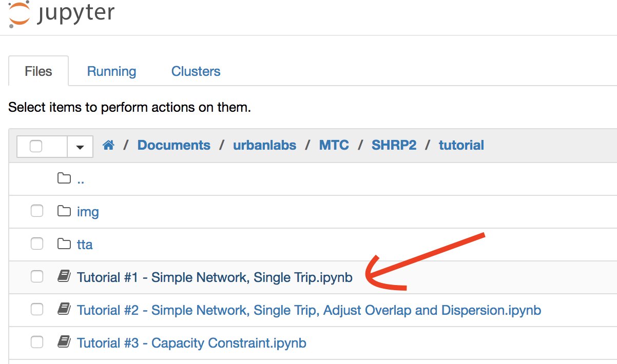Click the parent directory folder icon
Screen dimensions: 617x364
click(x=64, y=178)
